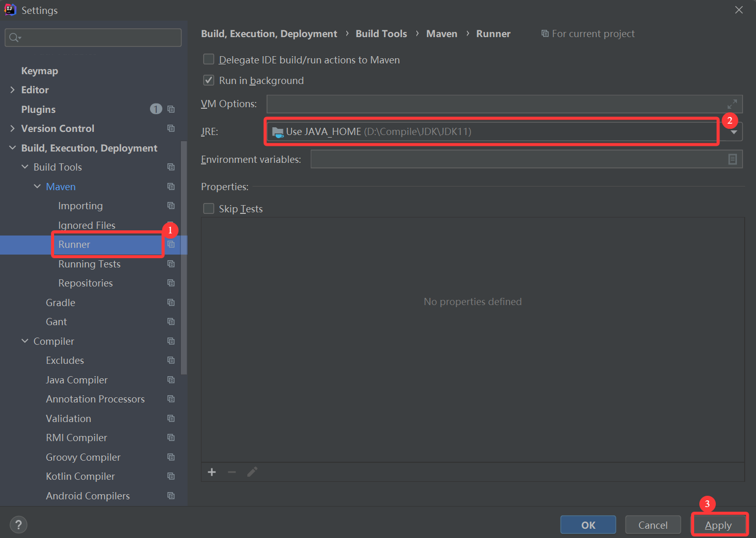Click the VM Options text field
Screen dimensions: 756x538
(x=505, y=104)
